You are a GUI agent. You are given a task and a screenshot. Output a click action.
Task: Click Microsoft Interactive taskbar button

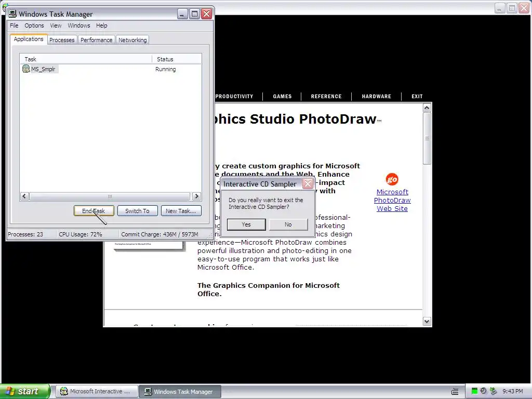click(x=97, y=391)
